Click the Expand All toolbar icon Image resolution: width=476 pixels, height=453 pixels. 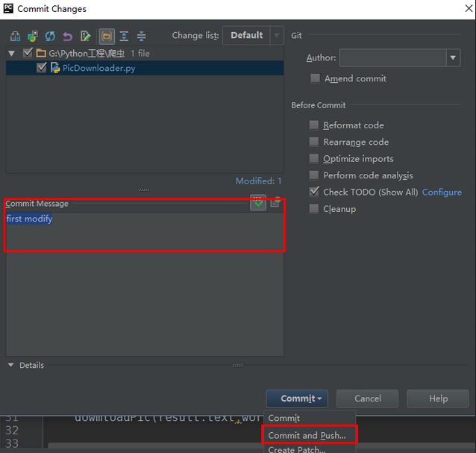click(x=124, y=36)
